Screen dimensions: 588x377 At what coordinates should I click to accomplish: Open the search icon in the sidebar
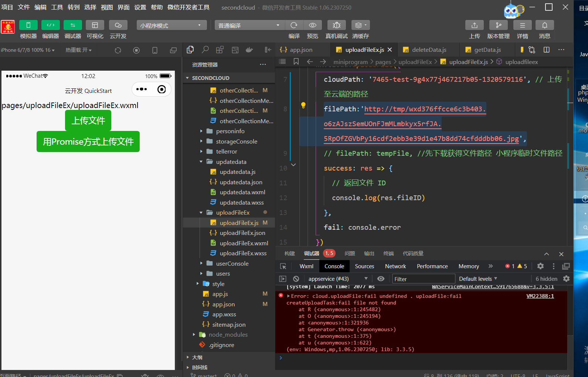205,50
